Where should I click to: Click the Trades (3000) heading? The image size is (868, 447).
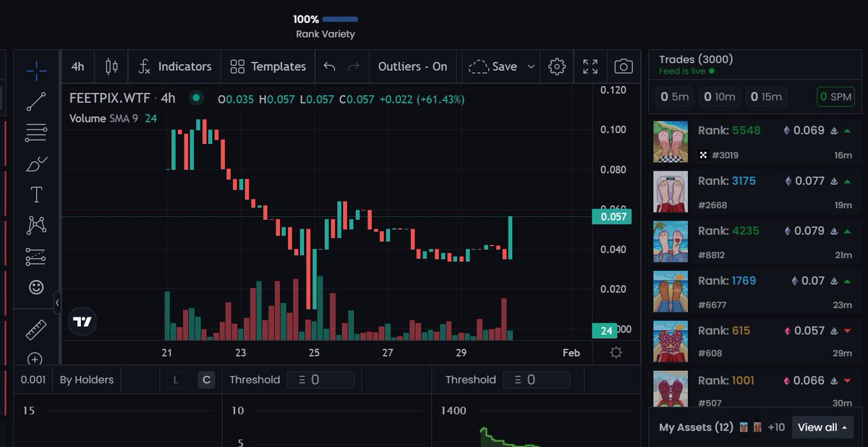point(696,59)
